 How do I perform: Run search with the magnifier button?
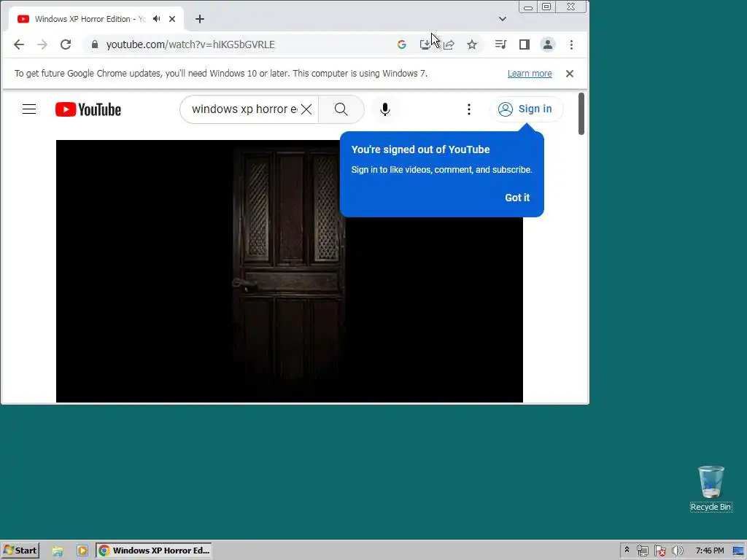pyautogui.click(x=341, y=109)
